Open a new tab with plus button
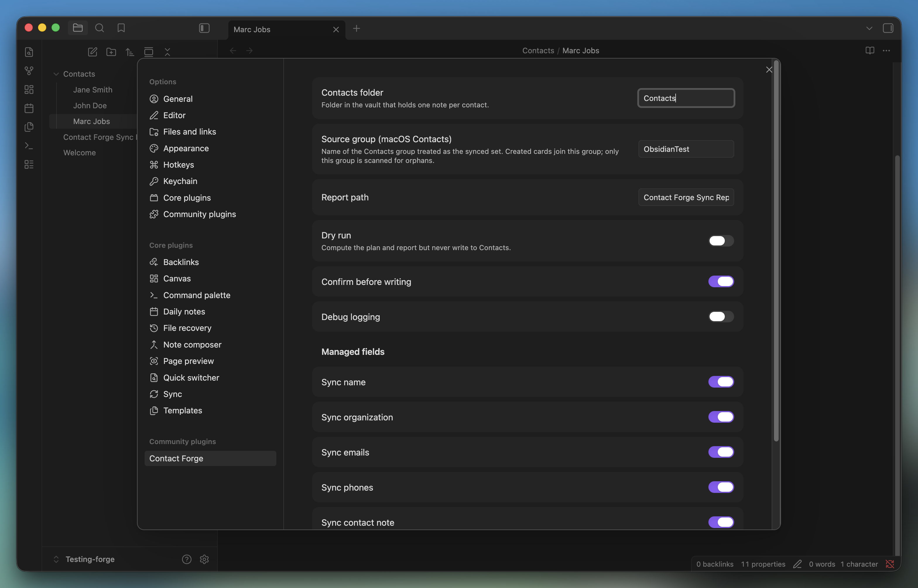Viewport: 918px width, 588px height. 357,29
